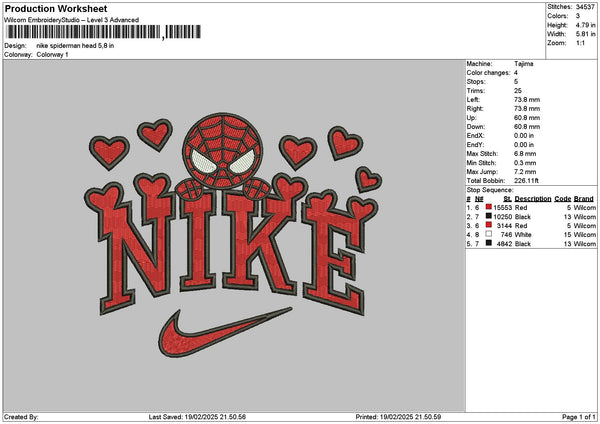Click design name 'nike spiderman head 5,8 in'
This screenshot has height=424, width=600.
(75, 46)
